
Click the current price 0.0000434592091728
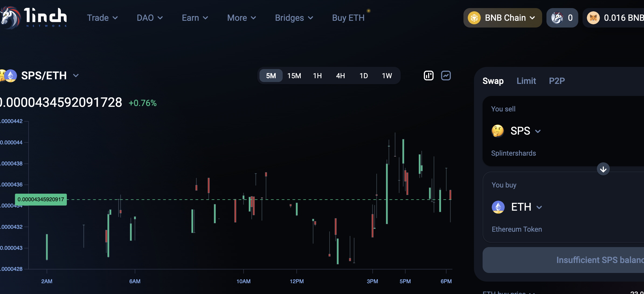click(61, 102)
